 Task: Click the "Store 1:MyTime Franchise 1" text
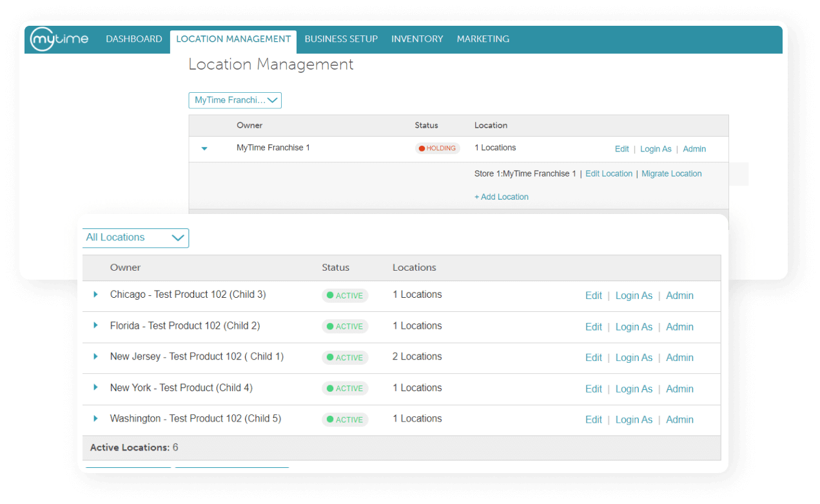click(x=525, y=174)
